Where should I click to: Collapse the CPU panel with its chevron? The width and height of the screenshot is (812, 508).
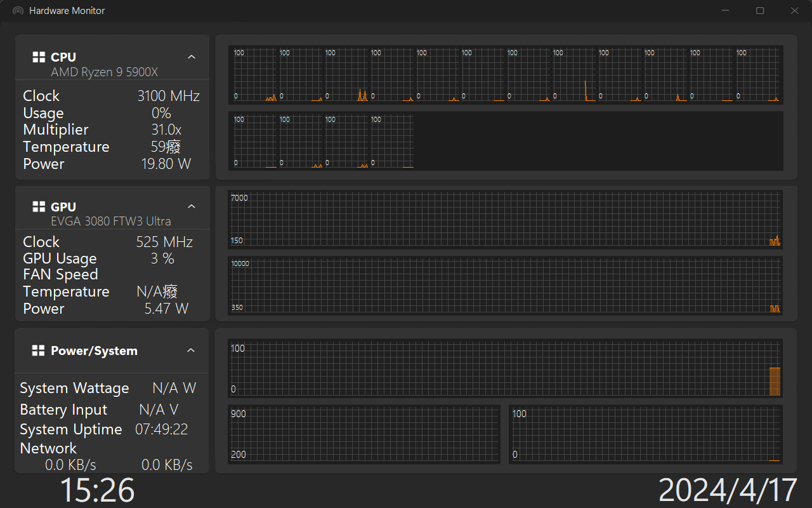point(192,57)
